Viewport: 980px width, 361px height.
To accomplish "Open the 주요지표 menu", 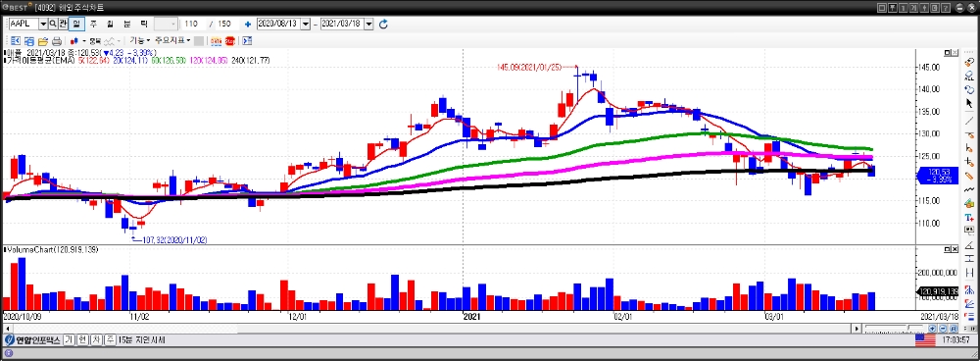I will (173, 40).
